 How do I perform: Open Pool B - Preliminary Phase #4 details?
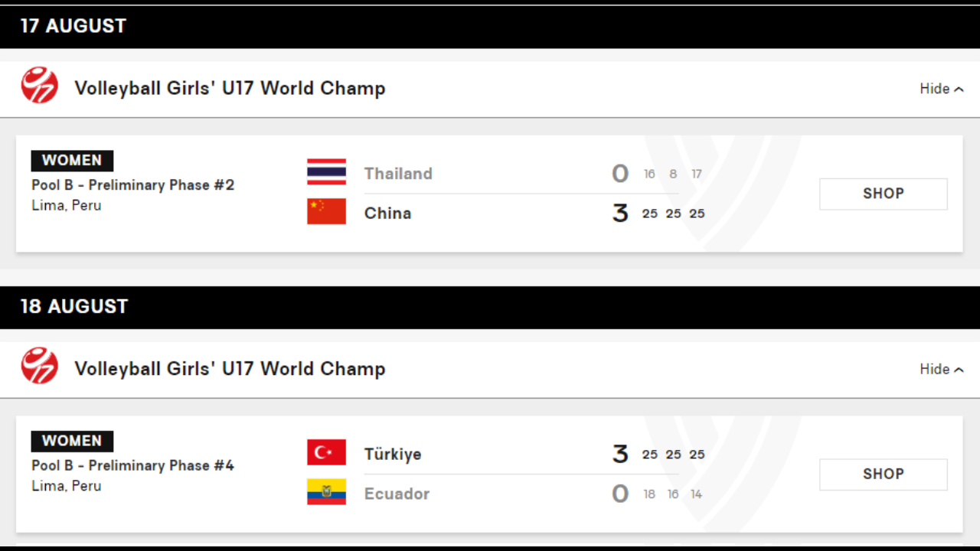(133, 465)
